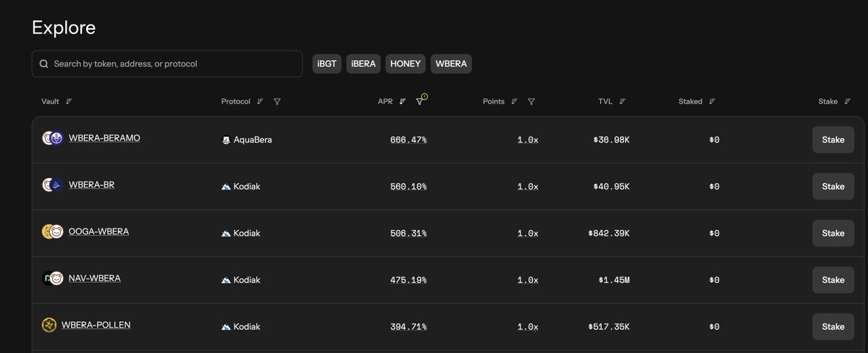Select the WBERA token filter chip
The width and height of the screenshot is (868, 353).
point(451,64)
